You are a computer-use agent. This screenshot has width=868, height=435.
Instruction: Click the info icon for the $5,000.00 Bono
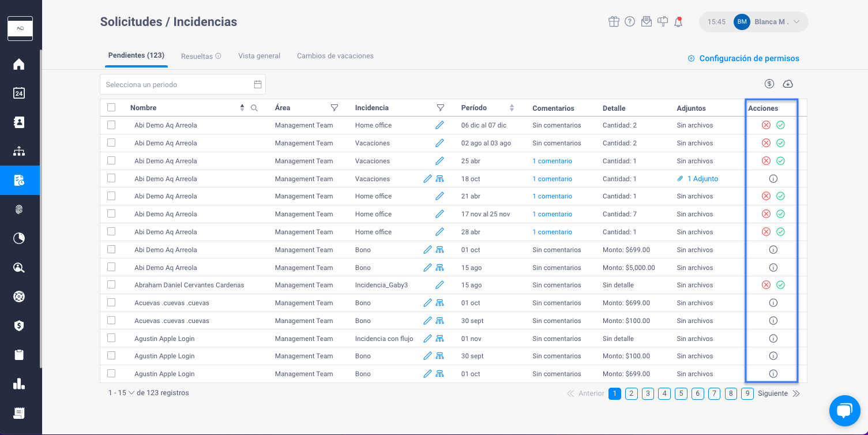point(773,268)
